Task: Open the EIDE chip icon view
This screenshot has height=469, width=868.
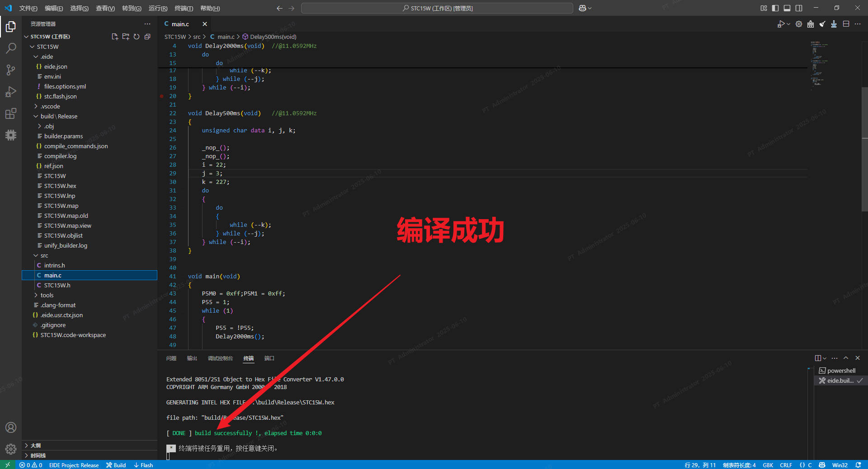Action: click(11, 135)
